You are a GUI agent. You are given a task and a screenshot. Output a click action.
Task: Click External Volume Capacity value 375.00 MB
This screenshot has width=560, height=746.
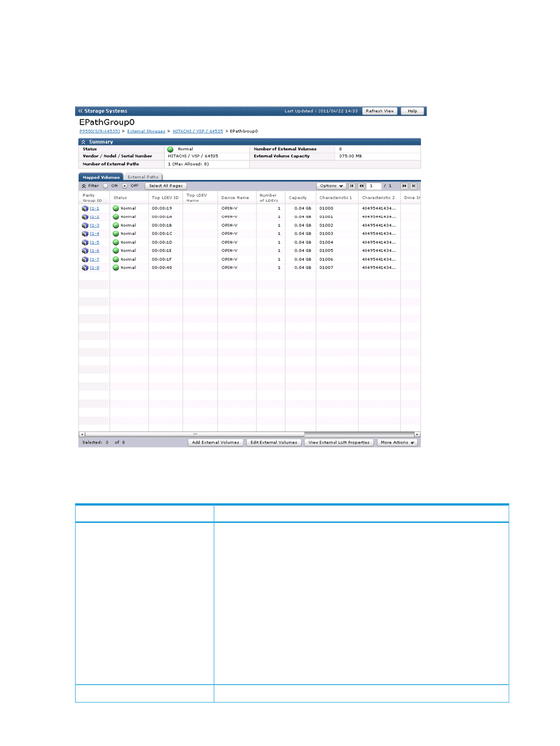click(350, 156)
